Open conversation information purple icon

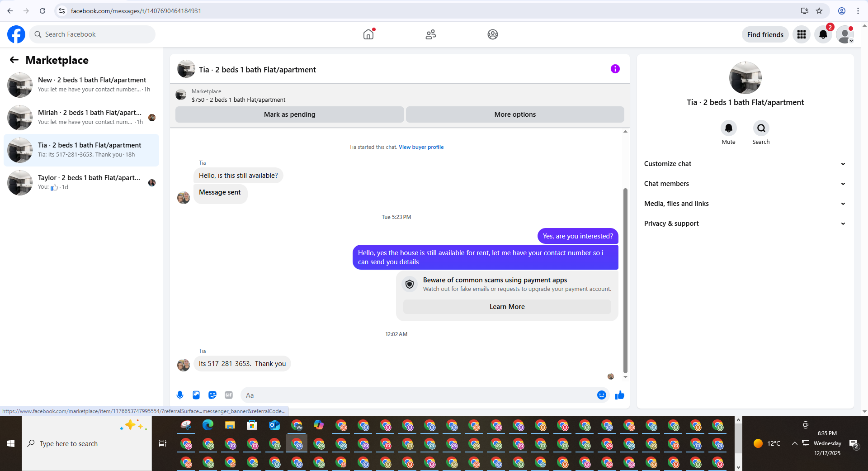click(615, 69)
